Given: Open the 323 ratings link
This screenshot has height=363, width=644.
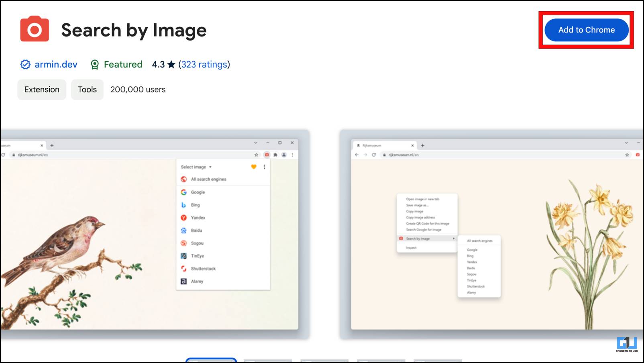Looking at the screenshot, I should click(x=204, y=64).
